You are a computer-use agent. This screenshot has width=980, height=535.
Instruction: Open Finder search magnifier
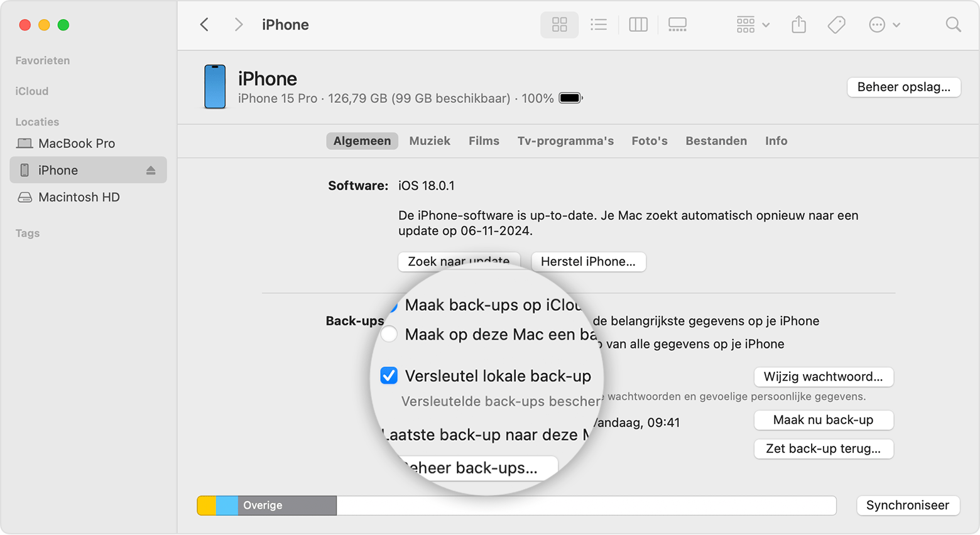click(x=953, y=24)
